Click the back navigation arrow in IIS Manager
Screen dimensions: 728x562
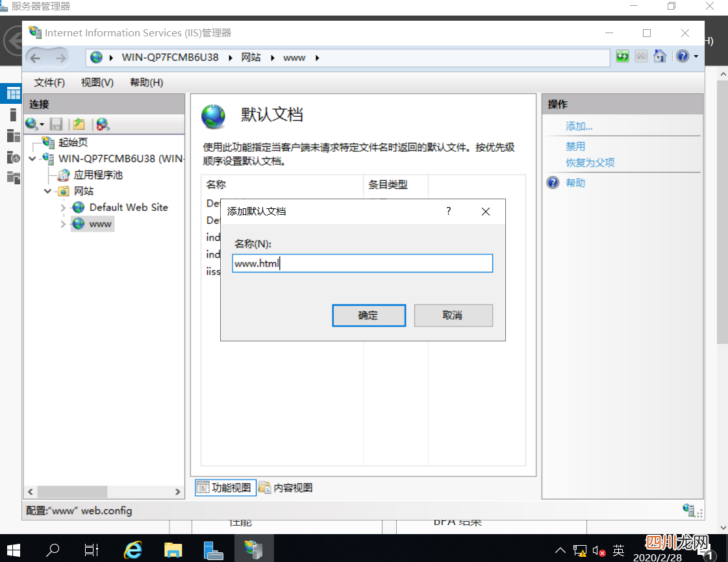[35, 58]
